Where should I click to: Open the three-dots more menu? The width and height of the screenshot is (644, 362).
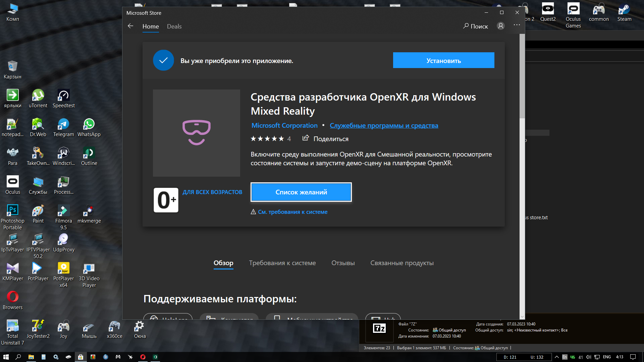(x=517, y=25)
